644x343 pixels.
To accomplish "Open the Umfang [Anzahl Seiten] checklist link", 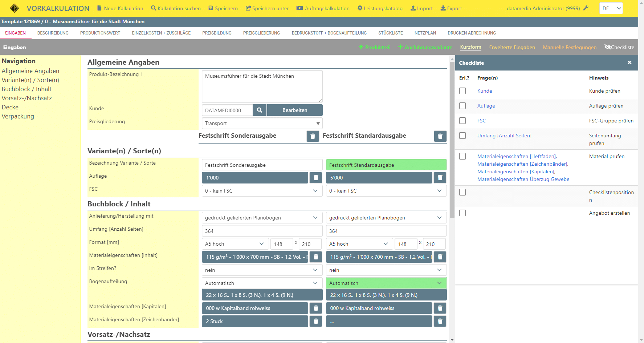I will [504, 136].
